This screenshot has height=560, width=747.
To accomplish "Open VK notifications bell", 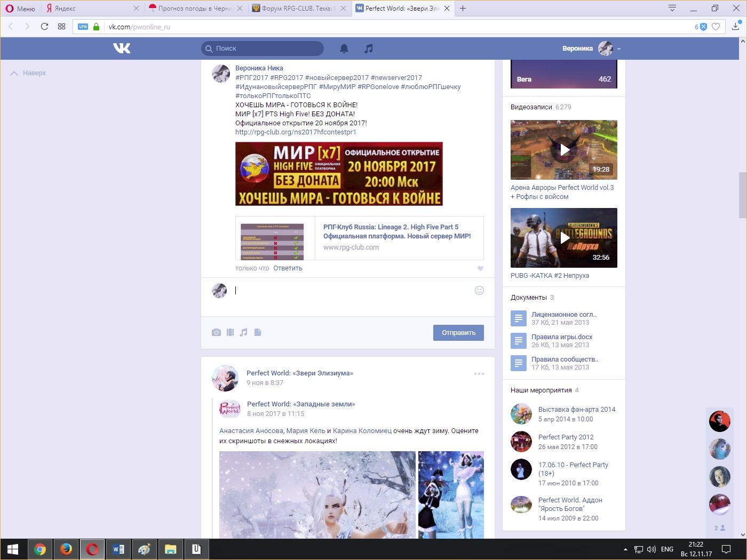I will pos(344,49).
